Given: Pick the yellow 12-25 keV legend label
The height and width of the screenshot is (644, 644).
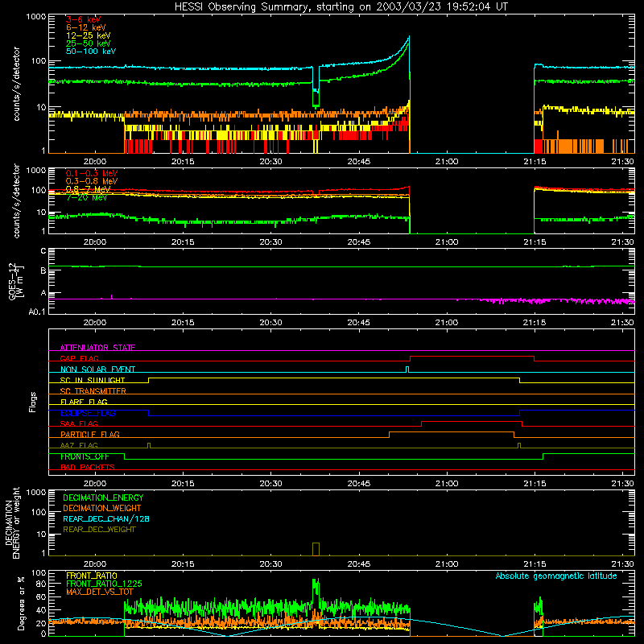Looking at the screenshot, I should pyautogui.click(x=89, y=35).
